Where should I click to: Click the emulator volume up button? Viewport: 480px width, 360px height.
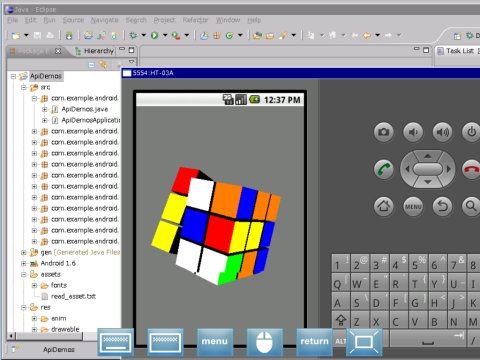tap(442, 132)
